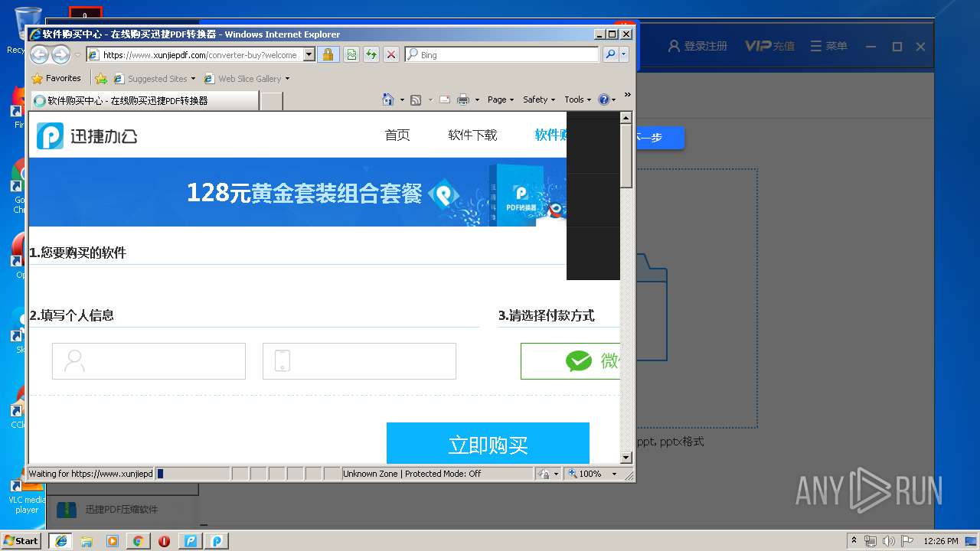Click the 12:26 PM system clock
This screenshot has width=980, height=551.
(x=941, y=541)
